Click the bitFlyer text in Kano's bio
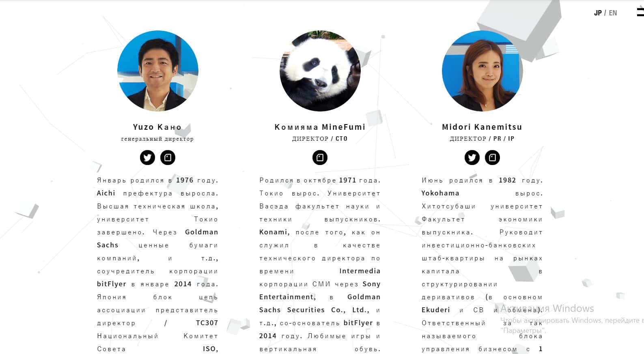 112,284
